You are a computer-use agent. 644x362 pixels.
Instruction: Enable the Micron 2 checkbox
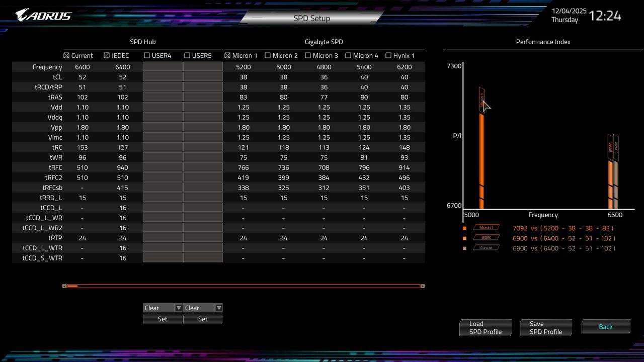267,55
